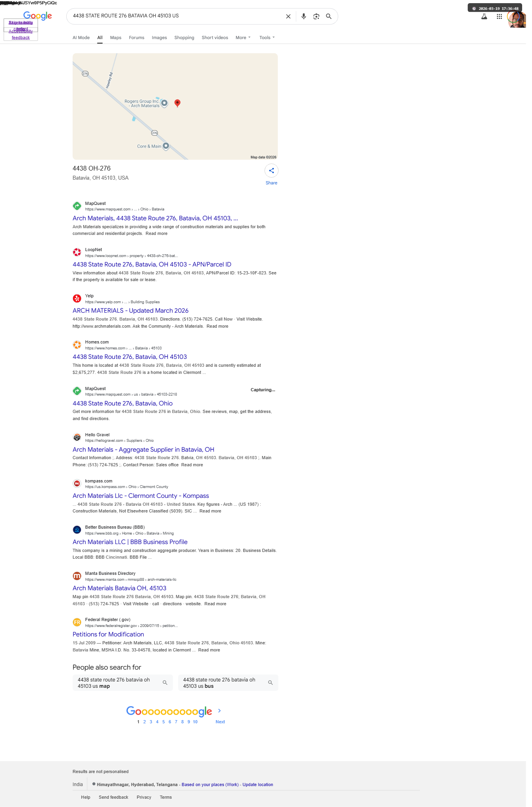Switch to the Images tab

click(159, 38)
